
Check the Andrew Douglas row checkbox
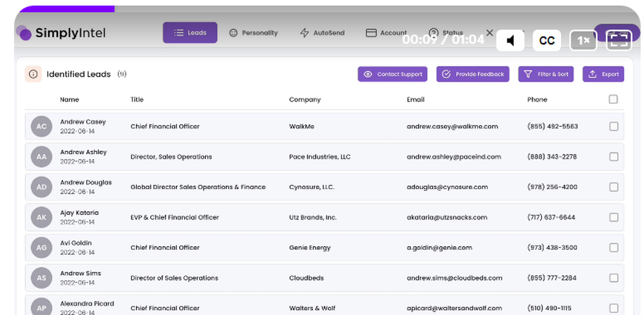coord(614,187)
